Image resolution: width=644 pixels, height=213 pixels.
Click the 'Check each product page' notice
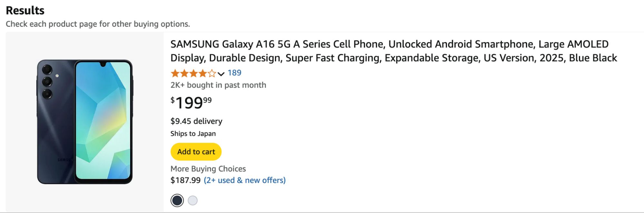[98, 24]
